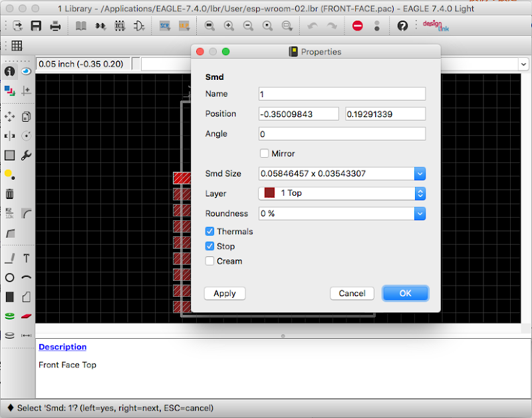
Task: Select the Mark tool
Action: [26, 91]
